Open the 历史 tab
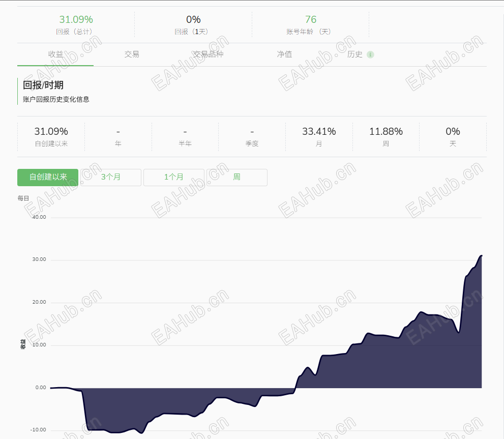 click(x=355, y=54)
